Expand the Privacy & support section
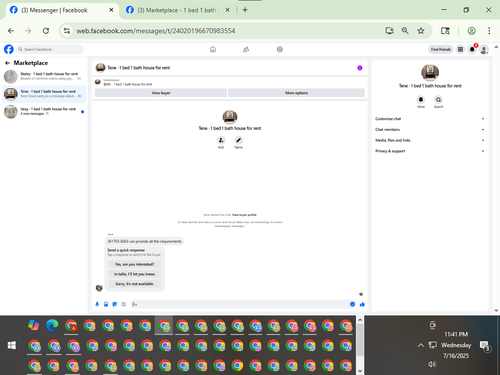500x375 pixels. pyautogui.click(x=430, y=151)
